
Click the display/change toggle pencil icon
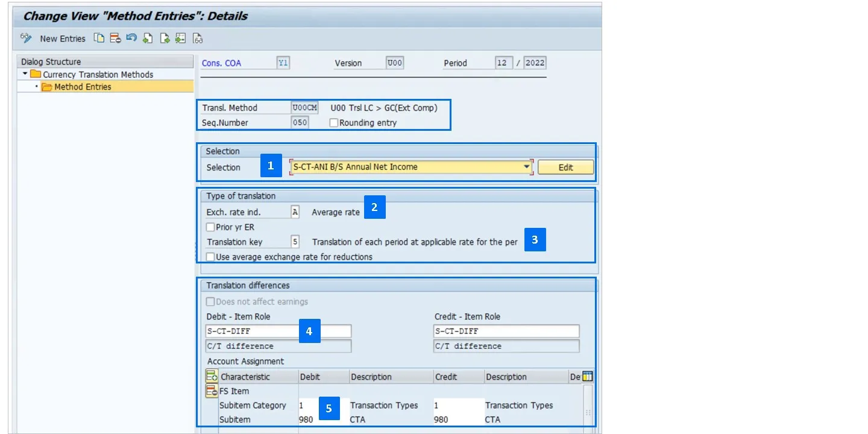pyautogui.click(x=26, y=38)
